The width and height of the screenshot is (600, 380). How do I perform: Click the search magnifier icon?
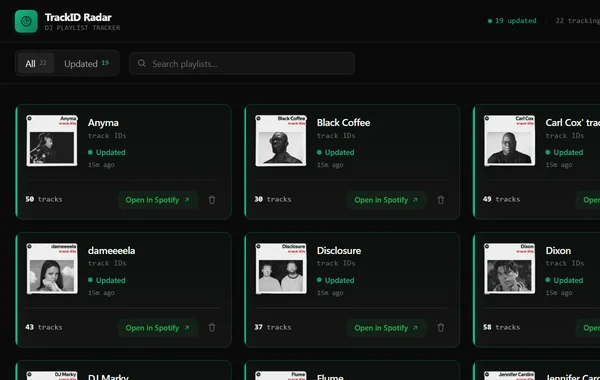pos(142,63)
